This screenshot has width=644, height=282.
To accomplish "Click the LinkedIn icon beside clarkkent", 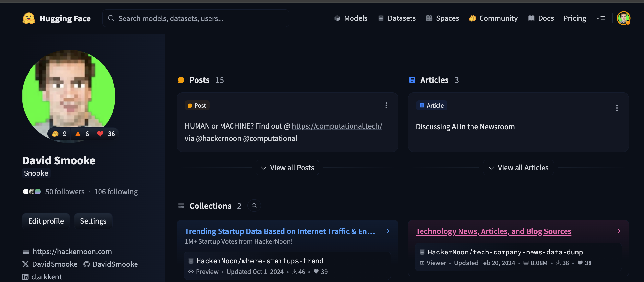I will click(25, 277).
